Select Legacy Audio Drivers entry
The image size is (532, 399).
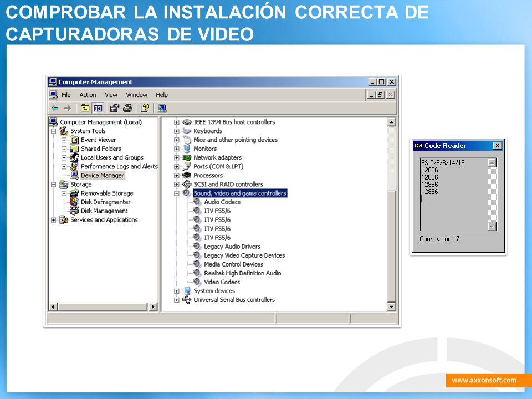pos(232,246)
